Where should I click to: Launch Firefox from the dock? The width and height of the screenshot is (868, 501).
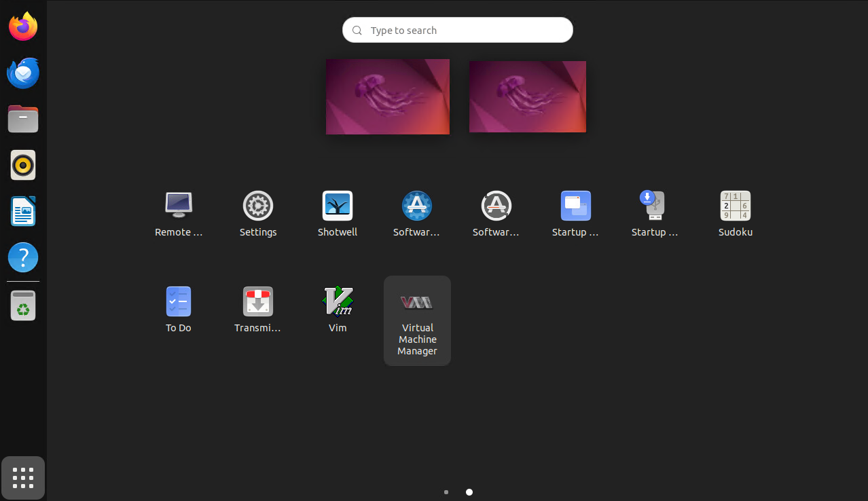(x=23, y=25)
